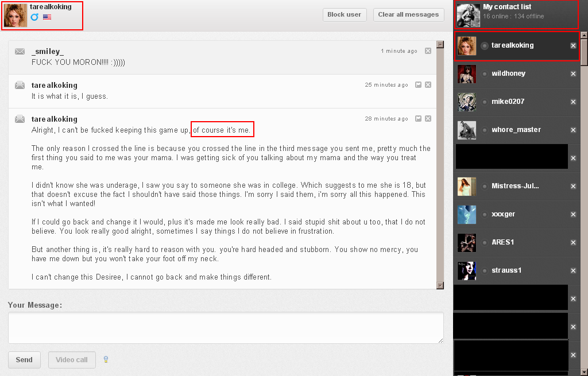Viewport: 588px width, 376px height.
Task: Open xxxger conversation
Action: click(516, 215)
